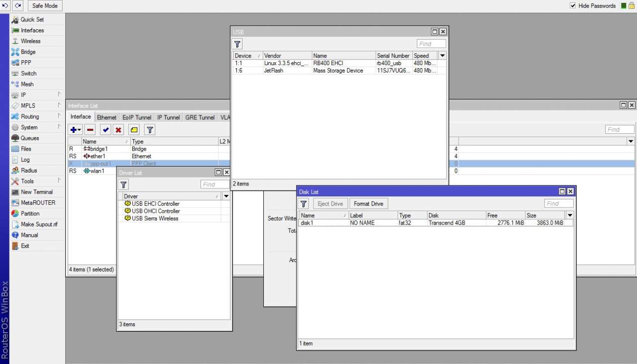Click the yellow comment icon

point(134,130)
